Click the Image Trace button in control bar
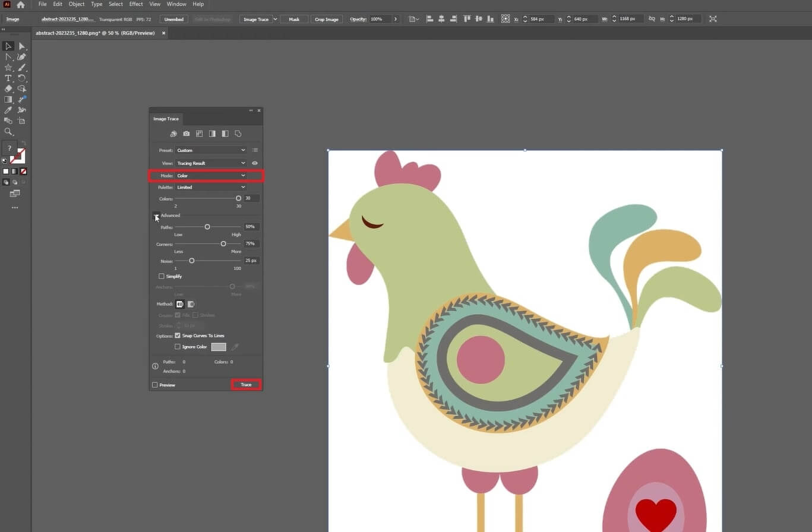 [x=256, y=19]
